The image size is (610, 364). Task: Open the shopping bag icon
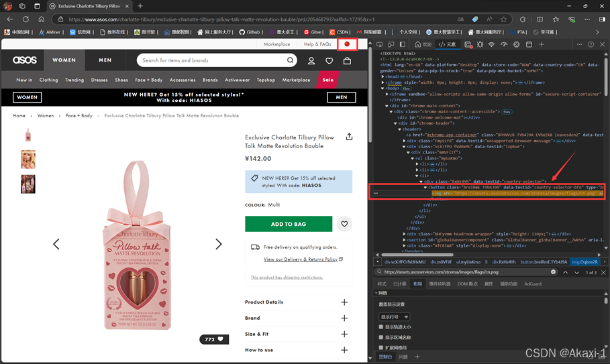(x=347, y=60)
